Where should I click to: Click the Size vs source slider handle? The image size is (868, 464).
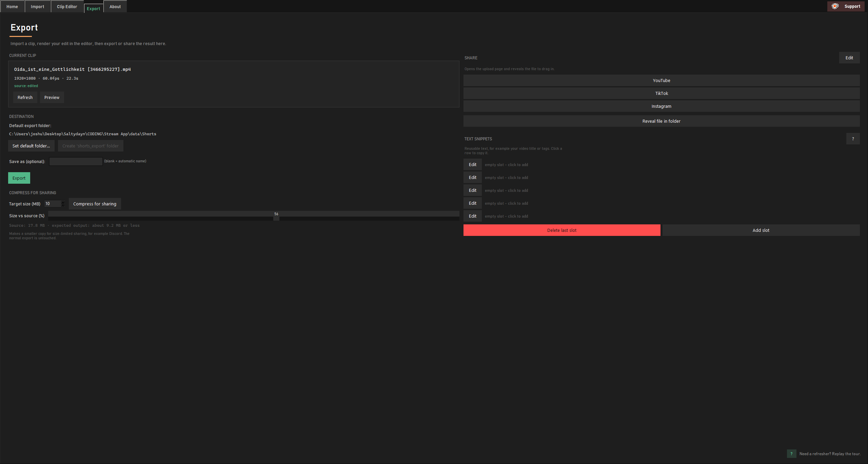[276, 218]
